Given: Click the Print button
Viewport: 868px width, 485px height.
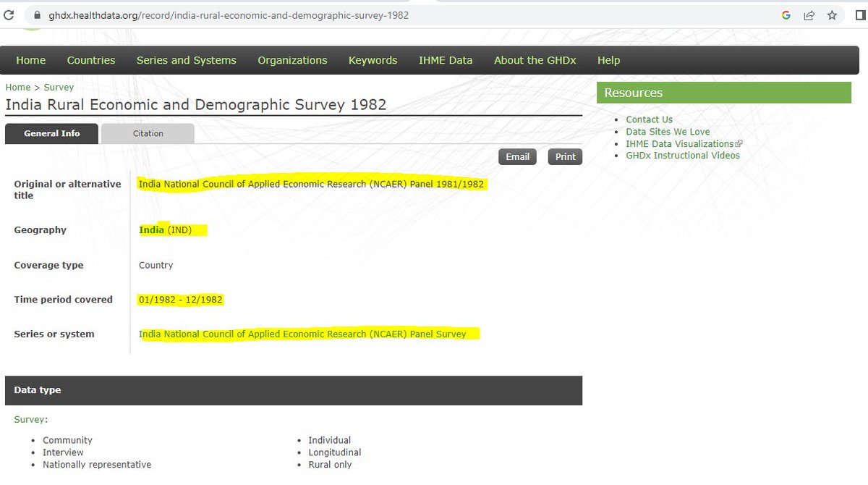Looking at the screenshot, I should coord(566,156).
